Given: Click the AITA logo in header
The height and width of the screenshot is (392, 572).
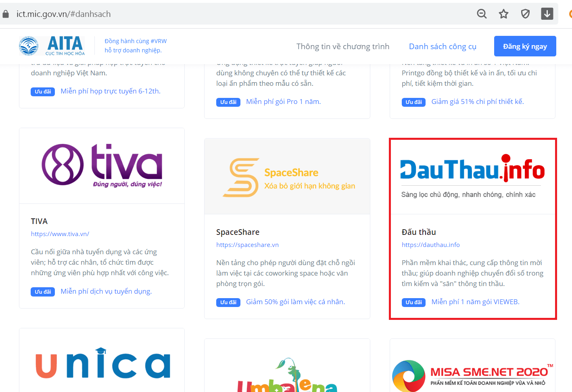Looking at the screenshot, I should click(x=52, y=46).
